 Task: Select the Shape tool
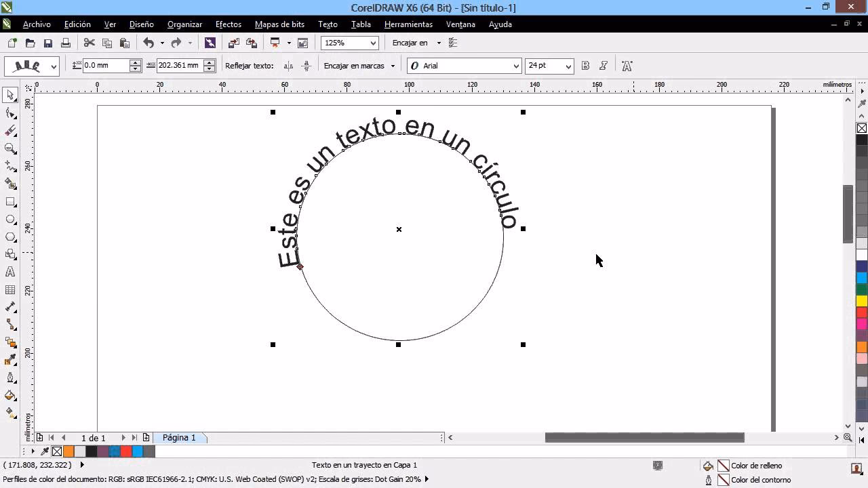click(x=10, y=112)
